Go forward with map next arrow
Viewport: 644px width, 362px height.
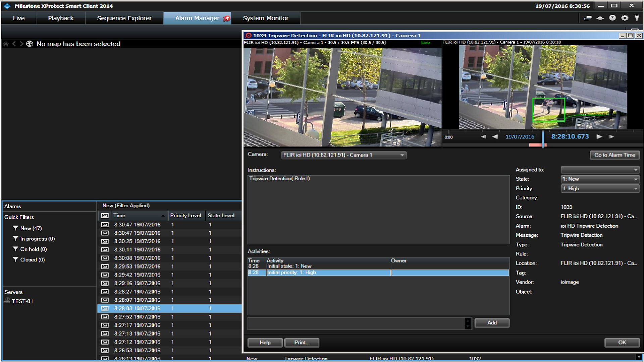point(21,44)
